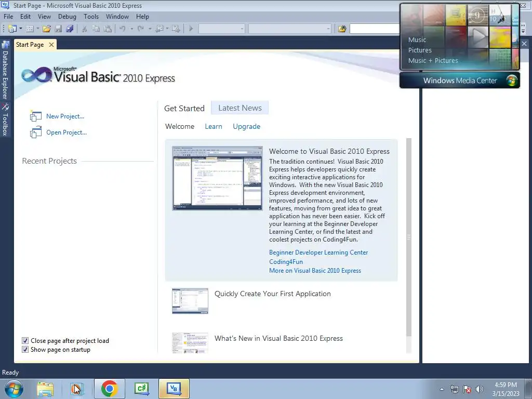Open Google Chrome from the taskbar
Image resolution: width=532 pixels, height=399 pixels.
pyautogui.click(x=109, y=389)
